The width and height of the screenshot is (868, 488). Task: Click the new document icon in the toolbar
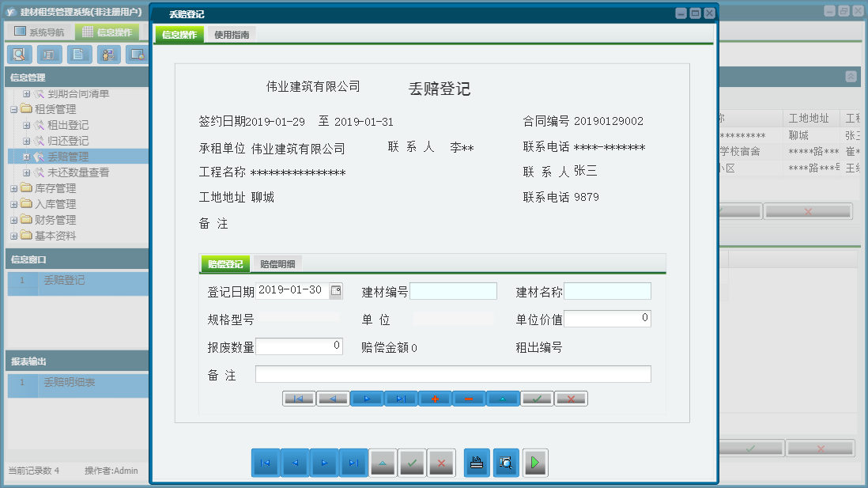(x=78, y=55)
